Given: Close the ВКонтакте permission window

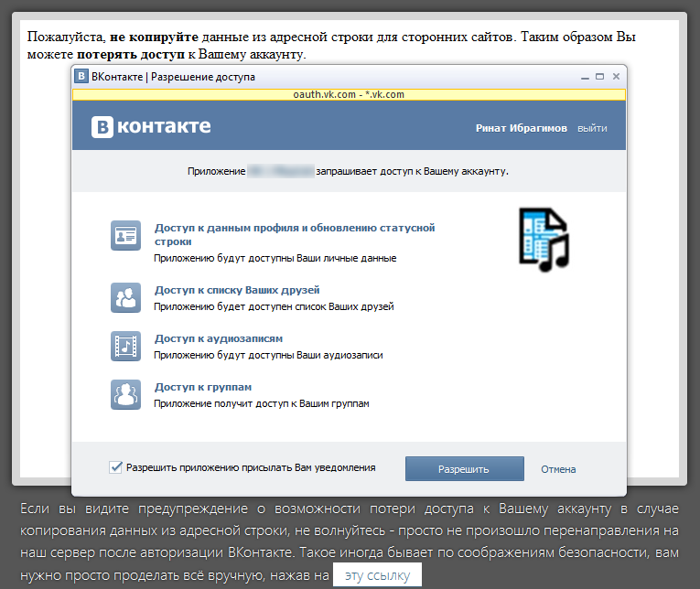Looking at the screenshot, I should coord(616,77).
